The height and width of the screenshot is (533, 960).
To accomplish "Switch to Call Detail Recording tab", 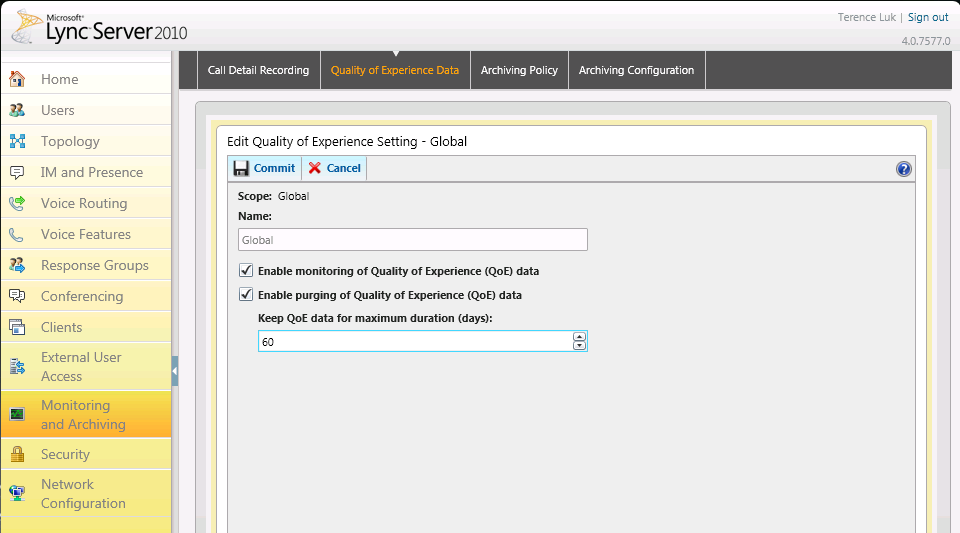I will point(258,71).
